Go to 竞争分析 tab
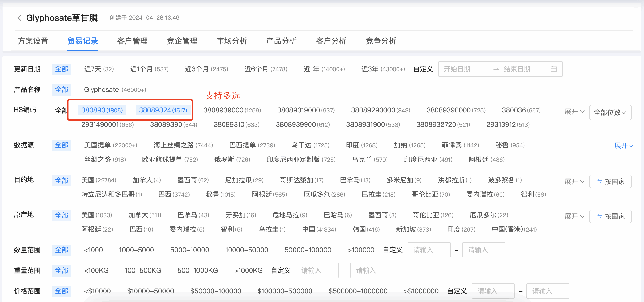 [x=381, y=41]
